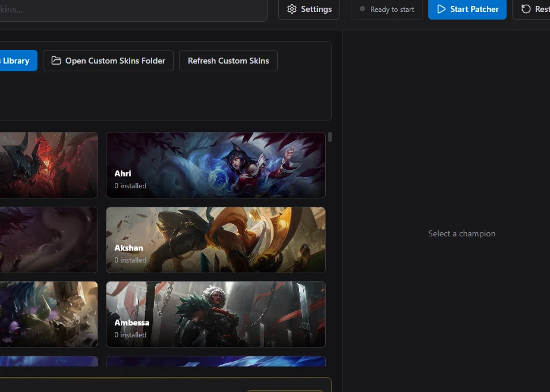Select the Ahri champion card
550x392 pixels.
(x=216, y=165)
